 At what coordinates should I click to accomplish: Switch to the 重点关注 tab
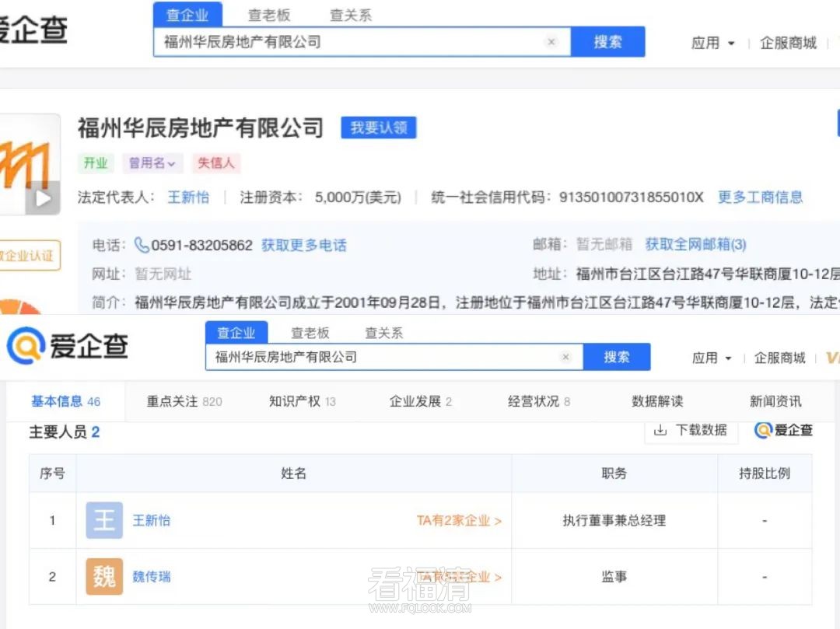(x=184, y=401)
